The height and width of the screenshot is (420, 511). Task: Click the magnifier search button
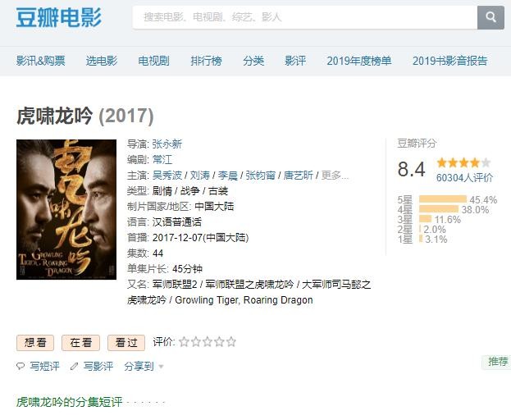[x=490, y=17]
